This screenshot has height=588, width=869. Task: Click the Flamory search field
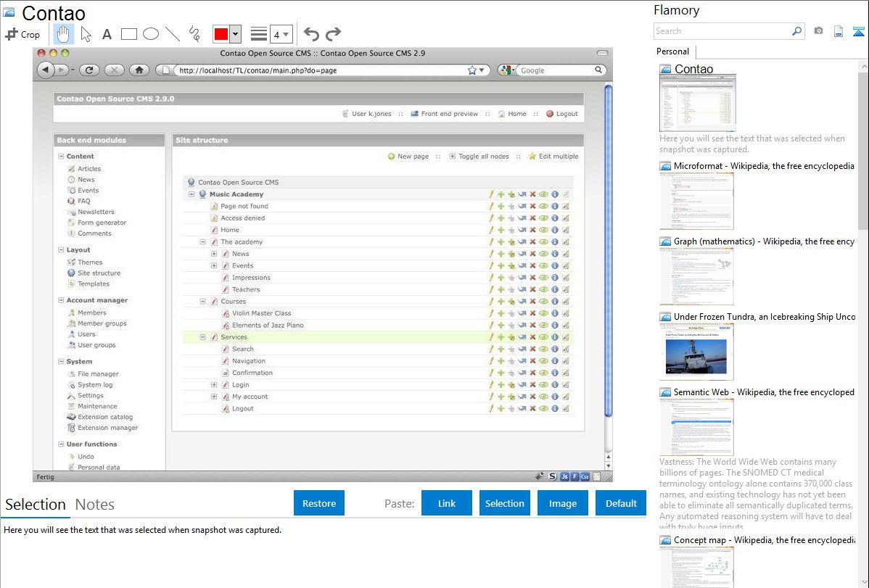tap(722, 31)
